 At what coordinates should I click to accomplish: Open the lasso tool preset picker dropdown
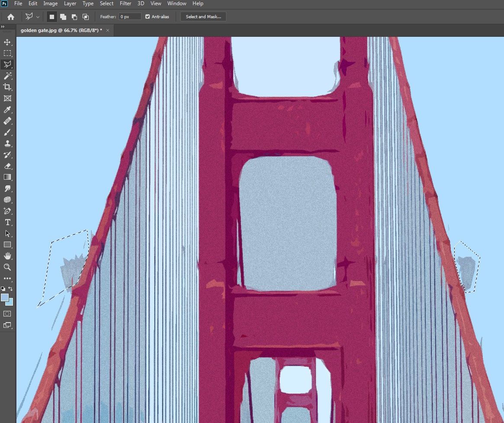pos(38,17)
